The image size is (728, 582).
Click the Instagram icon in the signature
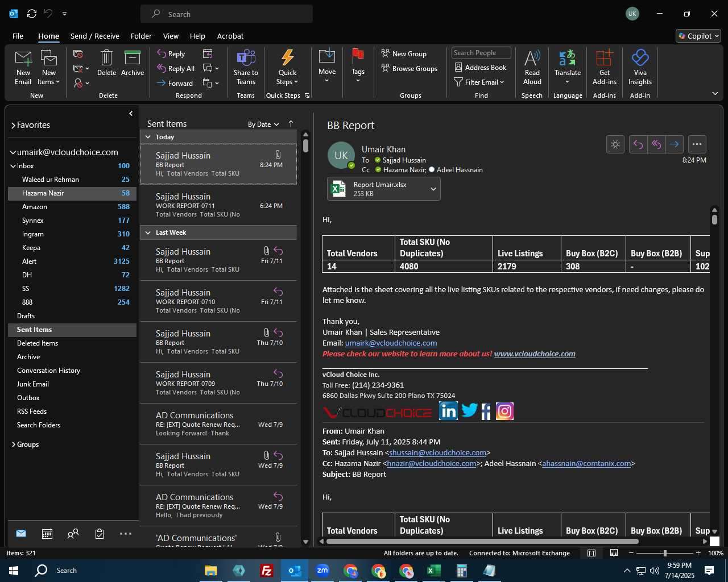504,411
